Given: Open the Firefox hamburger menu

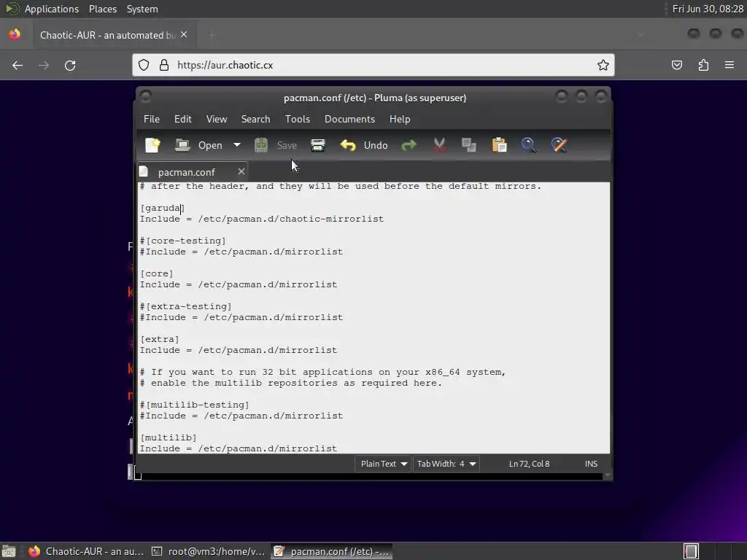Looking at the screenshot, I should tap(729, 65).
